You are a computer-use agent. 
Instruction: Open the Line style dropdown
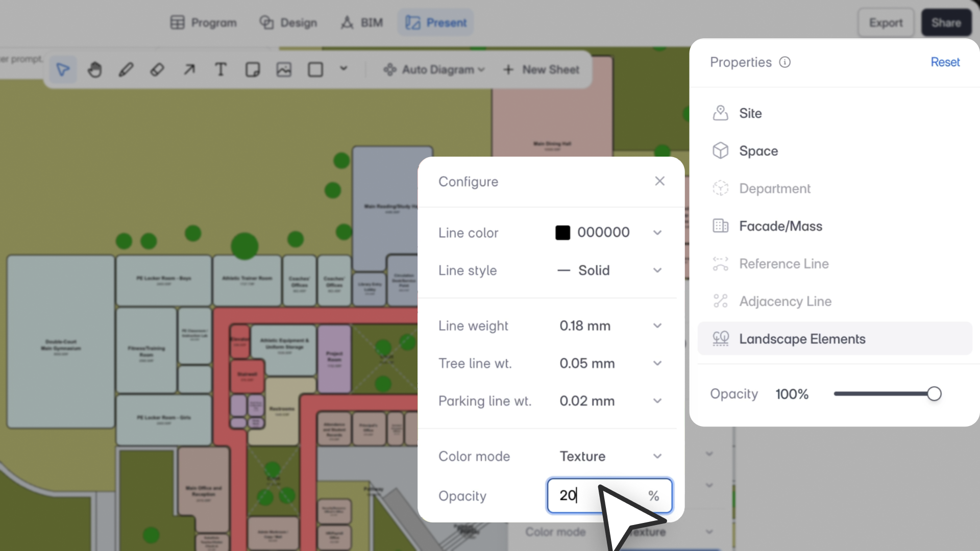[657, 270]
